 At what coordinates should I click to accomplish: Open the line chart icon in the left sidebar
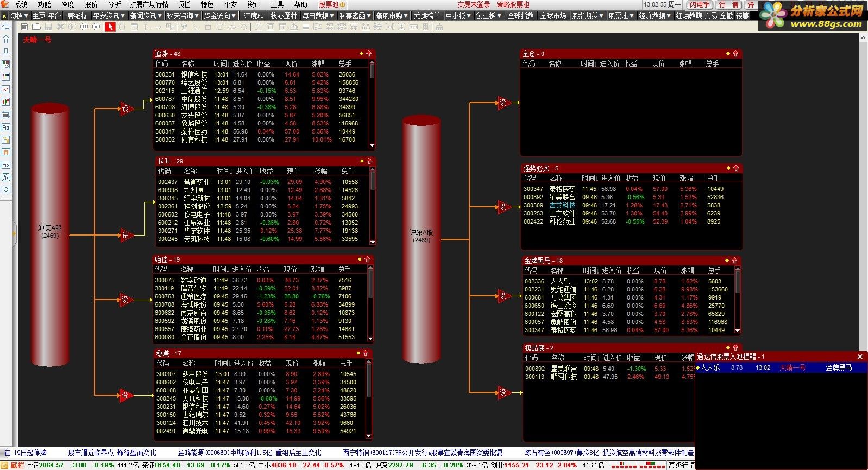6,89
